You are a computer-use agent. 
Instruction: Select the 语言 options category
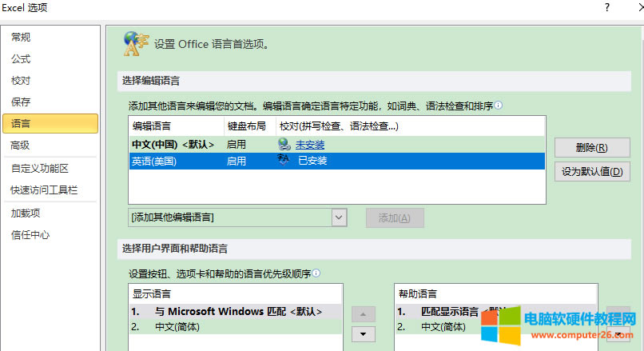tap(50, 123)
